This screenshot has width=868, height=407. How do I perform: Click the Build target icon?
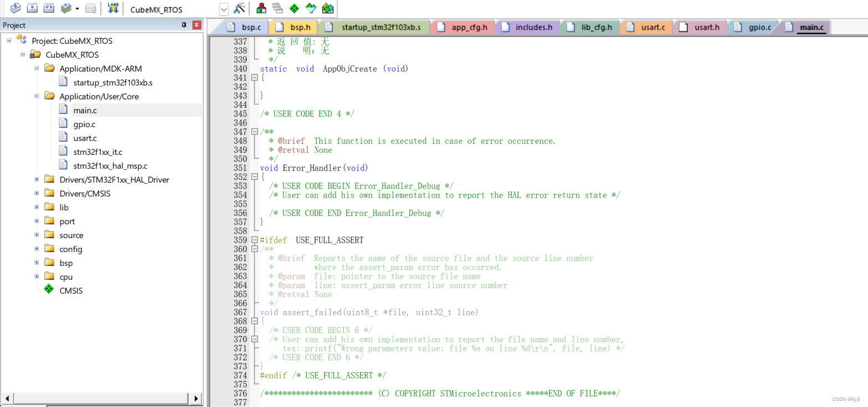(32, 8)
